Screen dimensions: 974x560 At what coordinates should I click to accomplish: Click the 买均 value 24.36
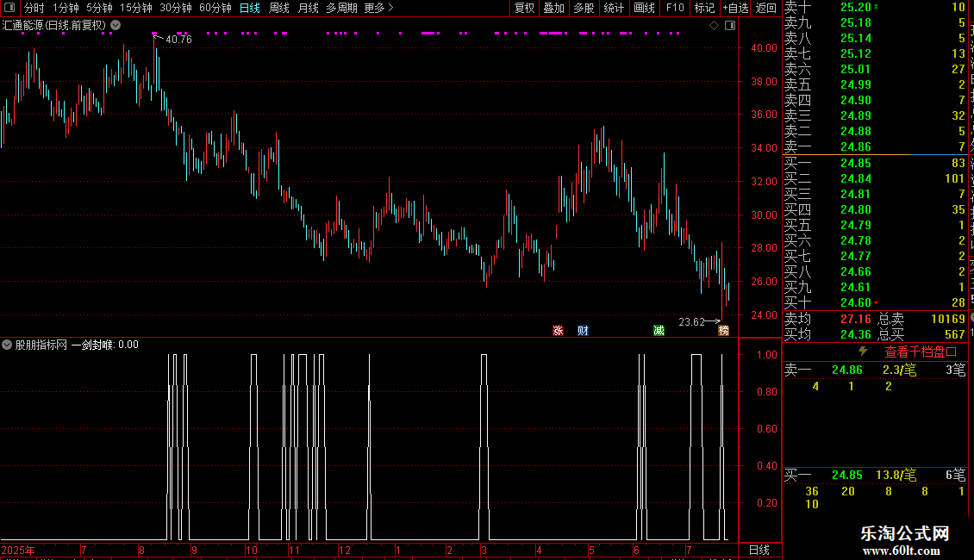pyautogui.click(x=856, y=334)
